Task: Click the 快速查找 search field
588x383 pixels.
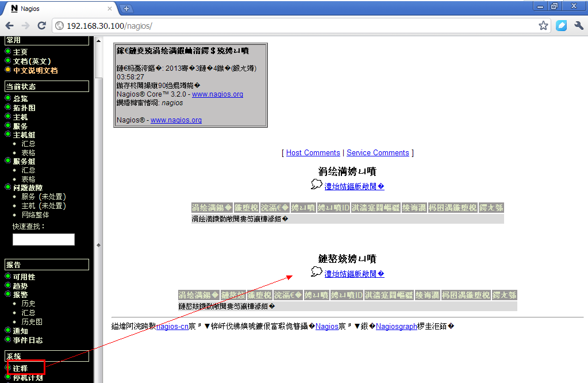Action: [44, 239]
